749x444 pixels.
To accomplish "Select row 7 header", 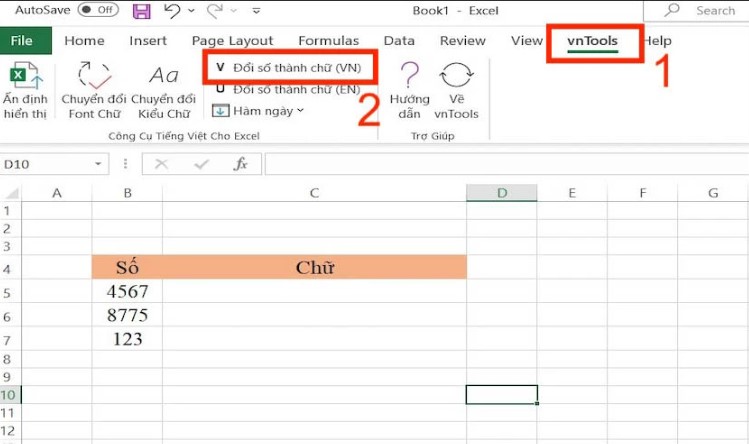I will click(11, 339).
